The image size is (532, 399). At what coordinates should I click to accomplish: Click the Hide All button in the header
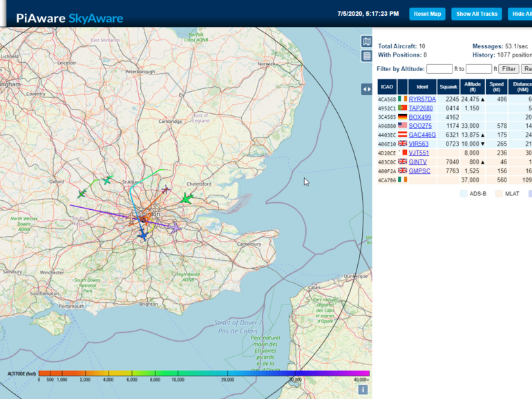point(520,14)
